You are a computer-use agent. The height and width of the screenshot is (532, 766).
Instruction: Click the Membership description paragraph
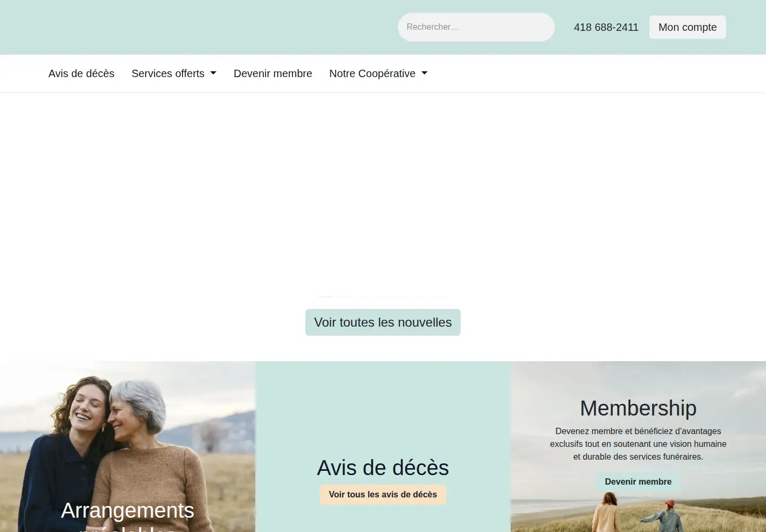click(638, 444)
